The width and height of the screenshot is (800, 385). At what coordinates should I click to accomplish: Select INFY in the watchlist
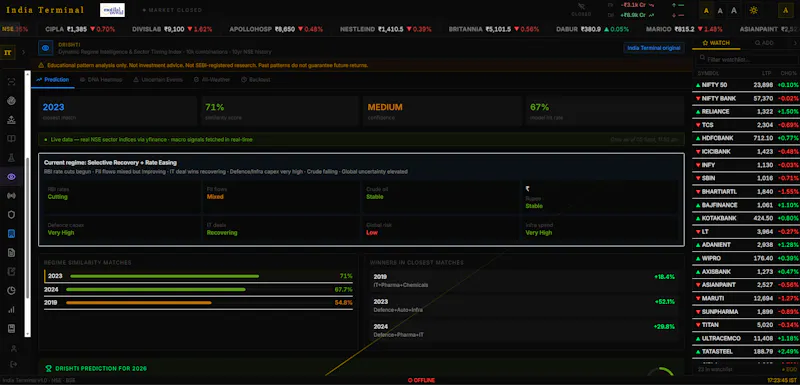pos(746,165)
